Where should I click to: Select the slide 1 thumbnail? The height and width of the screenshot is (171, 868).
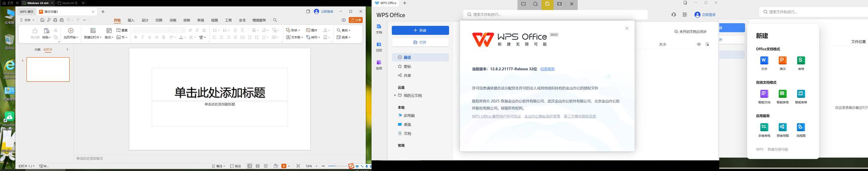click(x=48, y=69)
